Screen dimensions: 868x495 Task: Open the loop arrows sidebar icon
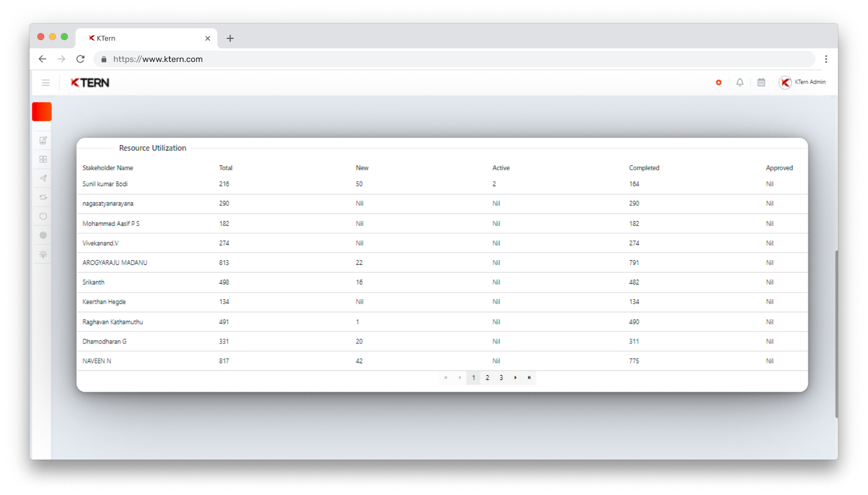(43, 197)
